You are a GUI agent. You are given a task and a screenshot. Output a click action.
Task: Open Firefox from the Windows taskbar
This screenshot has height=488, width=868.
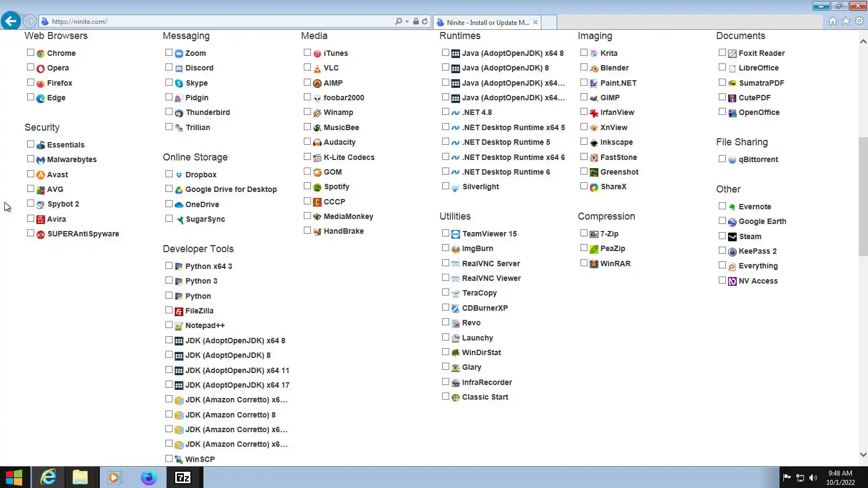[x=149, y=478]
